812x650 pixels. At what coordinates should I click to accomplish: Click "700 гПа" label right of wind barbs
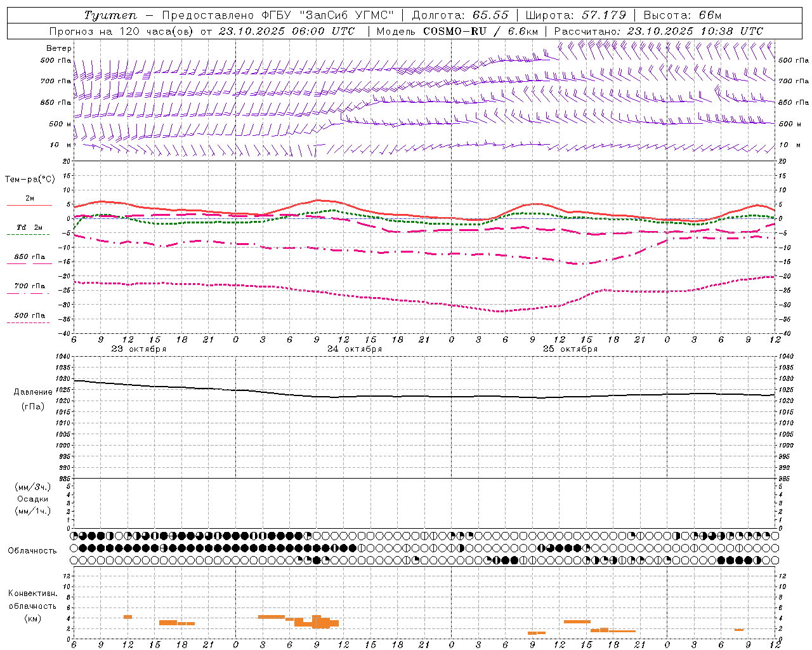794,81
